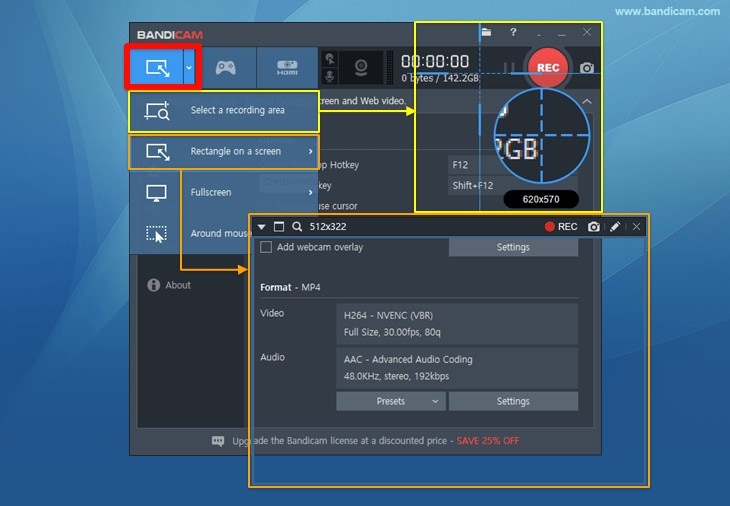Click the Select a recording area icon

[x=157, y=111]
